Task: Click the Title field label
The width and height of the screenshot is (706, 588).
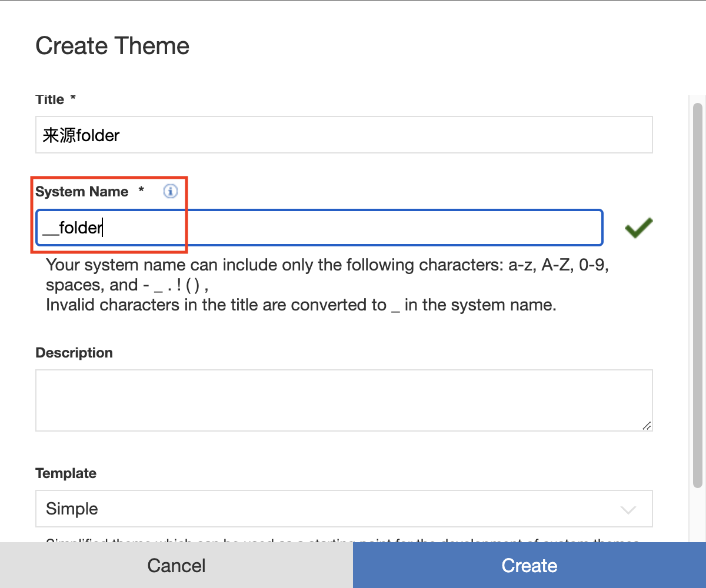Action: pyautogui.click(x=49, y=100)
